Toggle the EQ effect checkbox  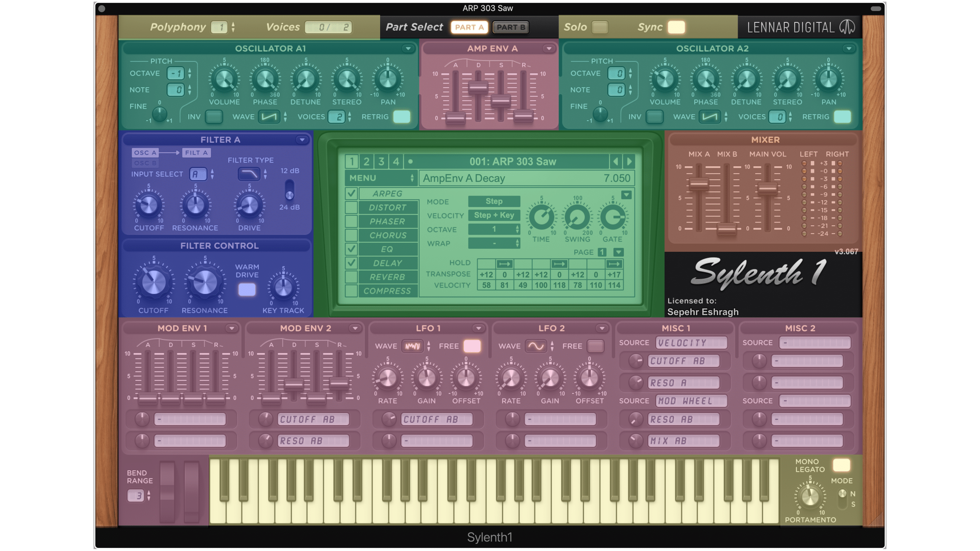[351, 249]
